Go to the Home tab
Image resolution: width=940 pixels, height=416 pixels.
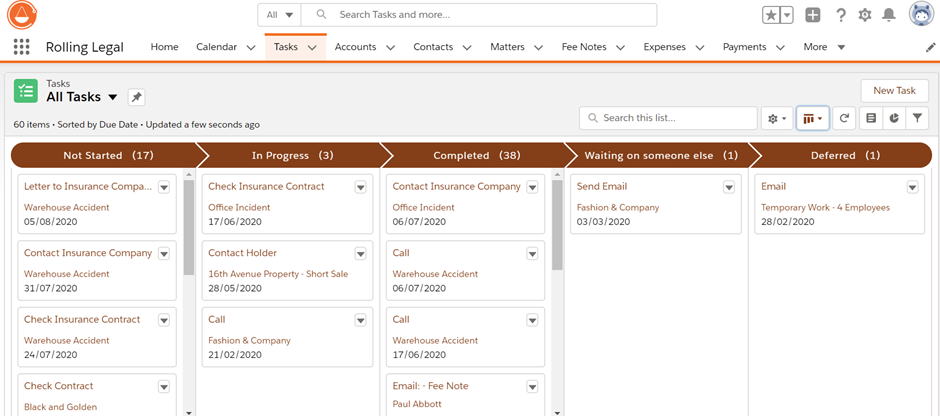click(164, 47)
